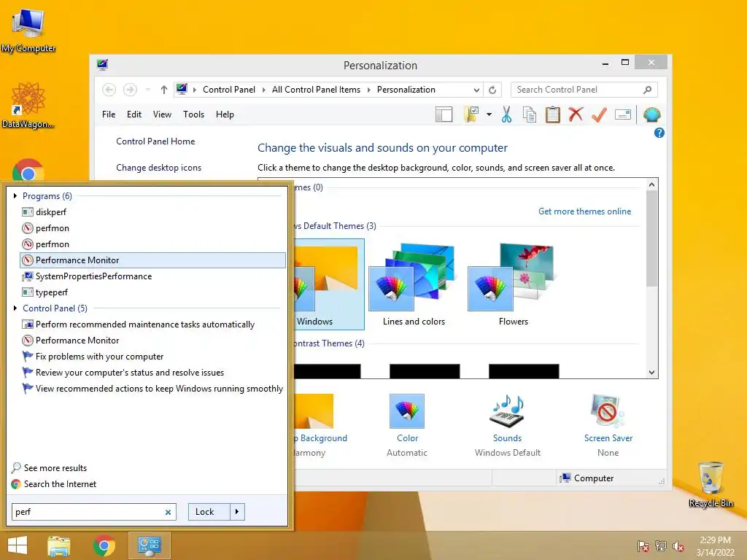
Task: Open recent locations dropdown arrow
Action: pyautogui.click(x=148, y=90)
